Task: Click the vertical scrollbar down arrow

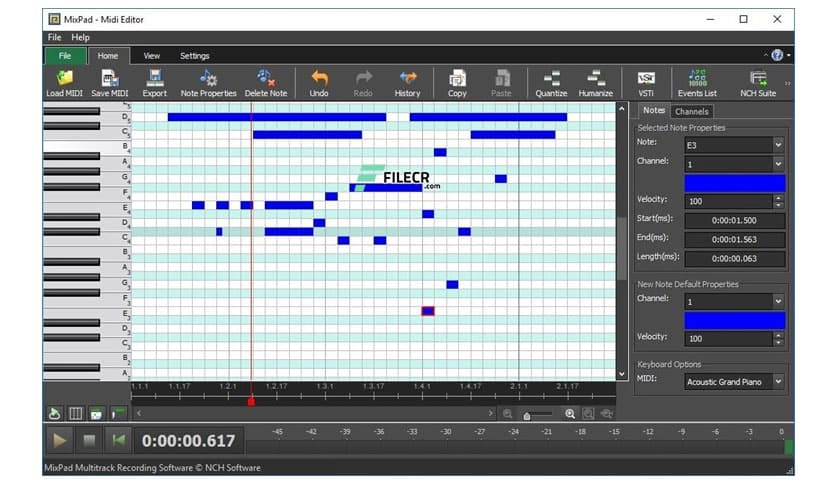Action: [x=622, y=374]
